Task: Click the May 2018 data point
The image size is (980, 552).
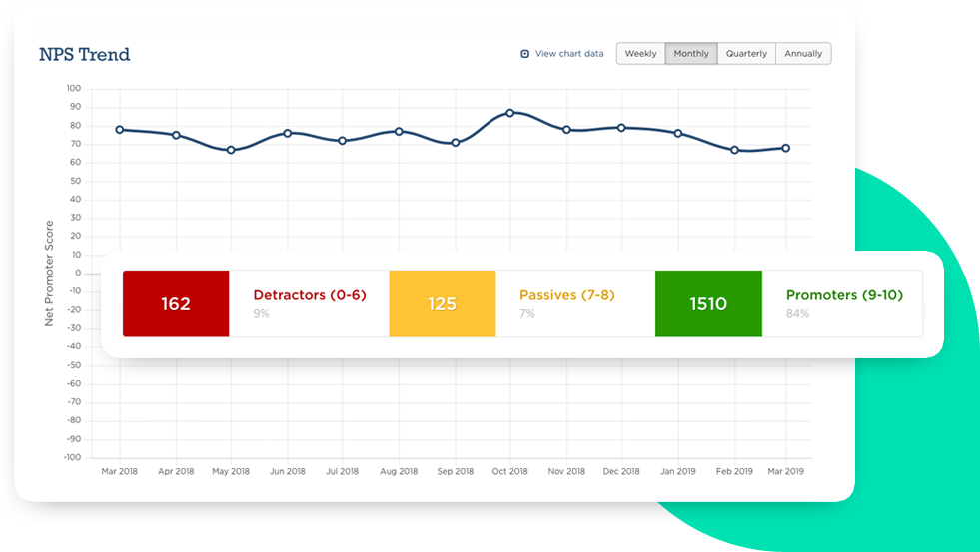Action: (x=231, y=150)
